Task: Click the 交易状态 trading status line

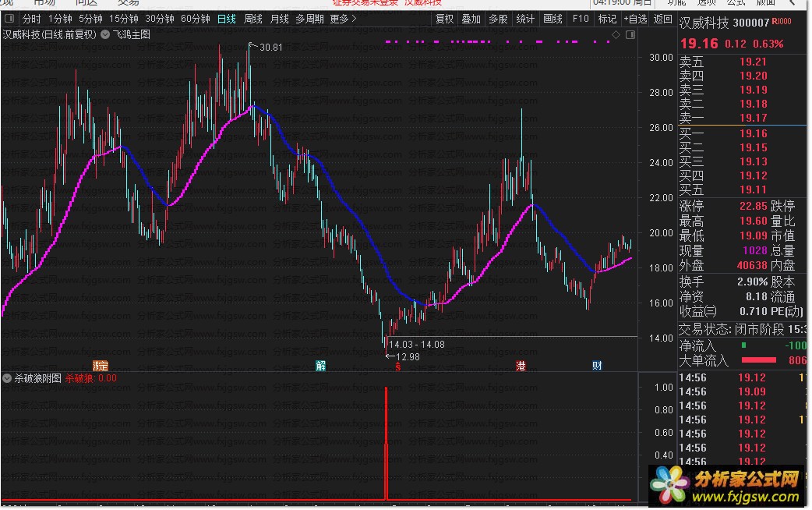Action: click(x=743, y=330)
